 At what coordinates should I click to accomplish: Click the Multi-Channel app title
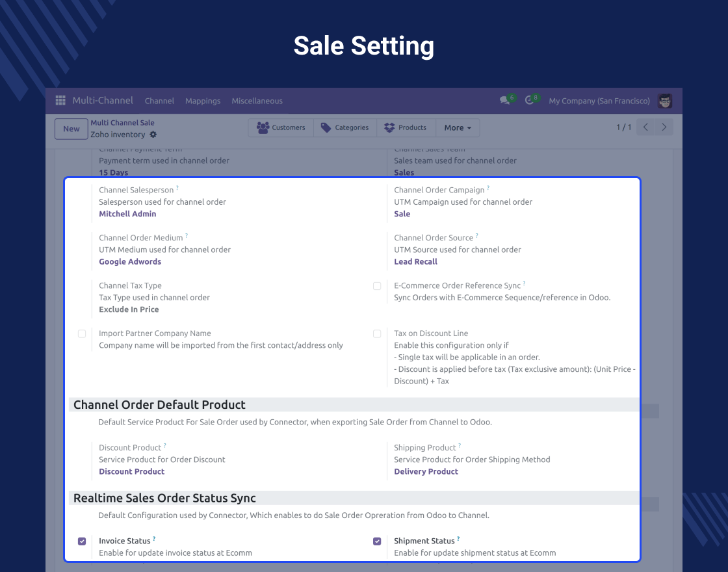click(103, 100)
